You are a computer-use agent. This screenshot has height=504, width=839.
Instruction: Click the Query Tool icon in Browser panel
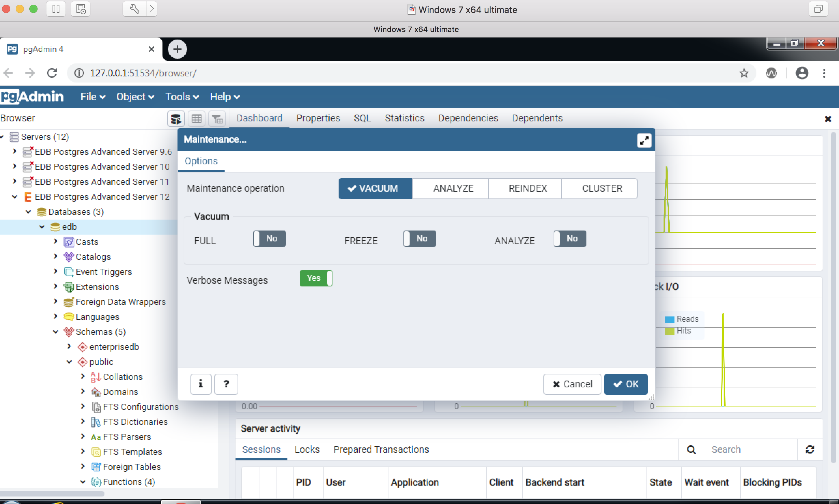tap(176, 119)
